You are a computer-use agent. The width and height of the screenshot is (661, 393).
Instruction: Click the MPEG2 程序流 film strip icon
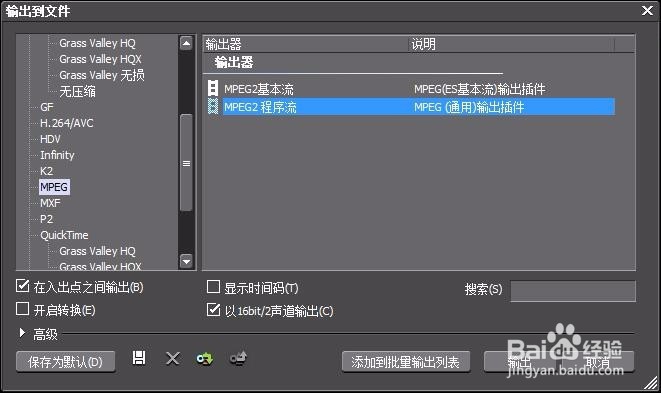coord(213,106)
